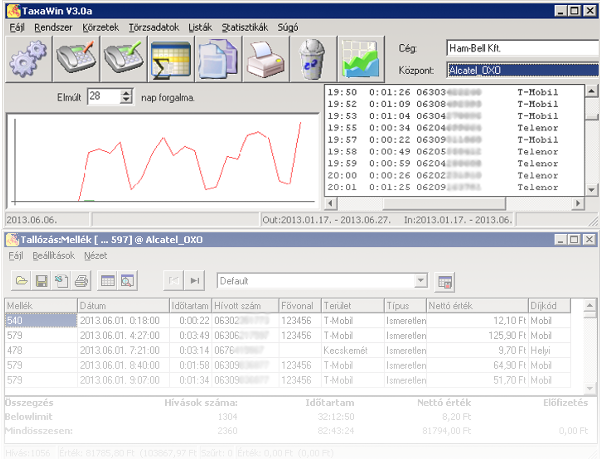The width and height of the screenshot is (600, 459).
Task: Open the sigma summary table icon
Action: point(171,59)
